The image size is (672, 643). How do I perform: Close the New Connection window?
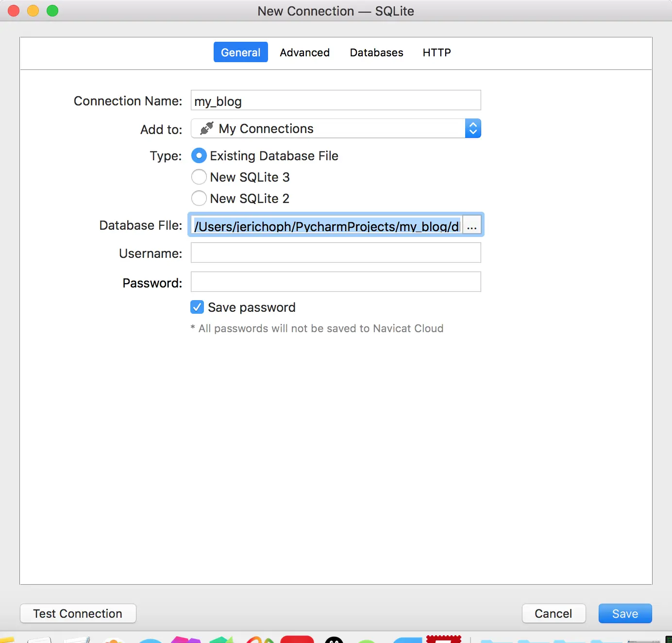coord(14,11)
